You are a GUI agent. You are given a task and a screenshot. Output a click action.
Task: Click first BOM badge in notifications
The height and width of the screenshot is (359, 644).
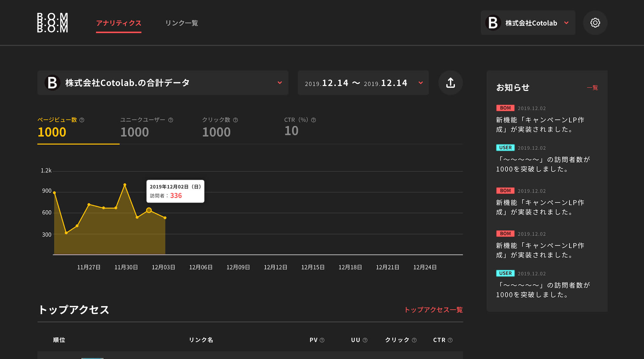pyautogui.click(x=505, y=108)
